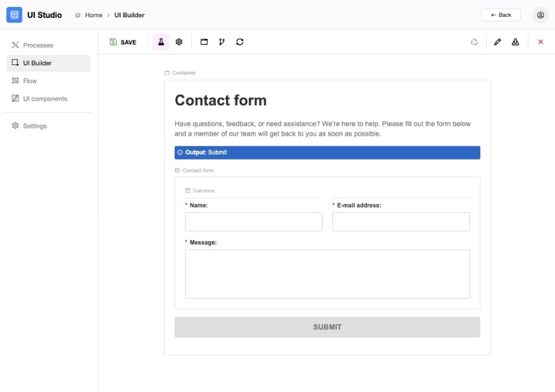555x392 pixels.
Task: Click the export download icon near the top right
Action: pos(516,42)
